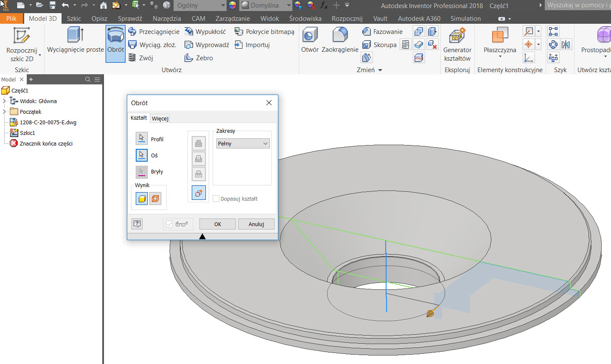
Task: Toggle the preview checkbox beside glasses icon
Action: (x=169, y=224)
